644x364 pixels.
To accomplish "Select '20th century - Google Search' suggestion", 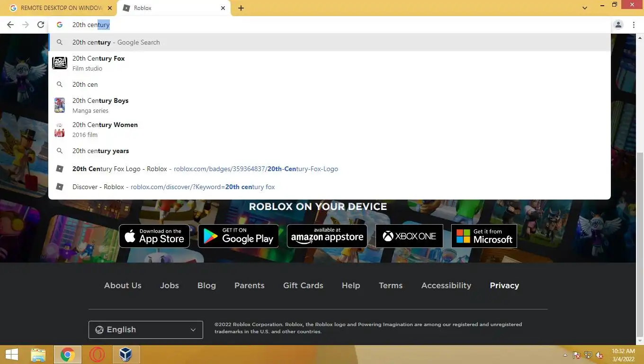I will pyautogui.click(x=330, y=42).
